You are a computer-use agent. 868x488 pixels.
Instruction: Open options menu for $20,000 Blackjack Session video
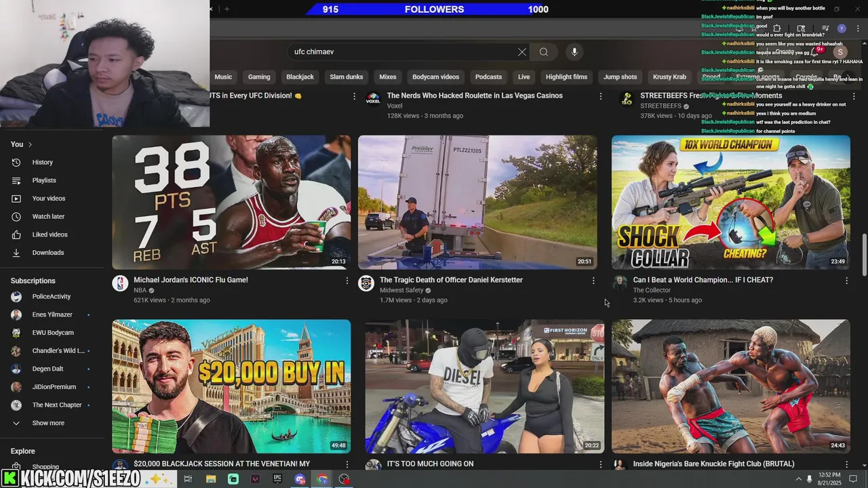click(347, 464)
